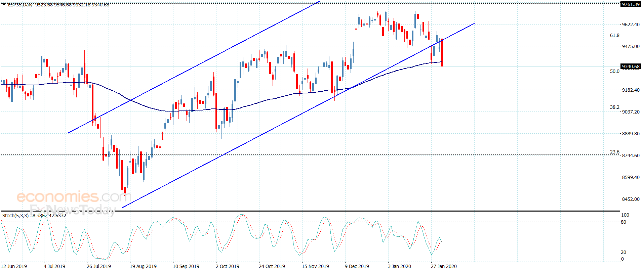Click the 38.2 Fibonacci level label
This screenshot has width=644, height=271.
pos(614,107)
